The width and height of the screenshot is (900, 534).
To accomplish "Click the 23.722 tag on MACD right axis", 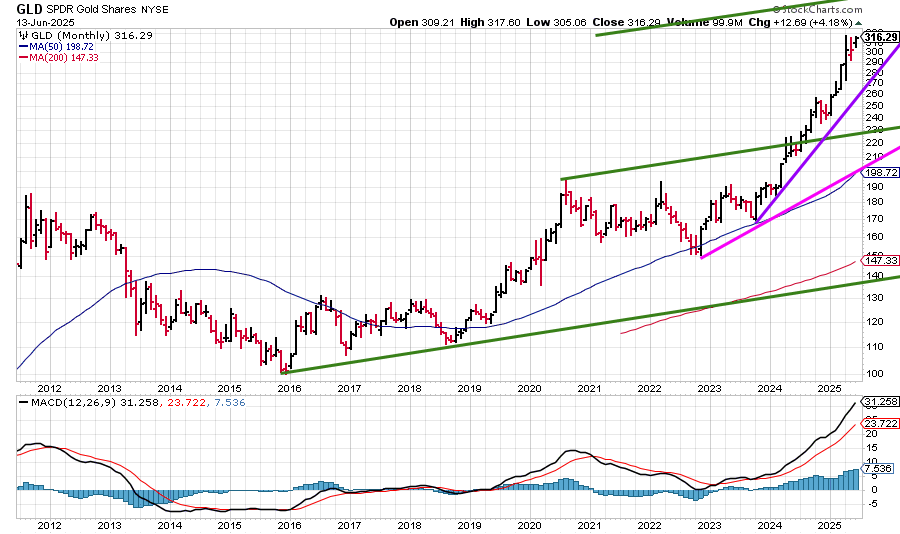I will 880,423.
